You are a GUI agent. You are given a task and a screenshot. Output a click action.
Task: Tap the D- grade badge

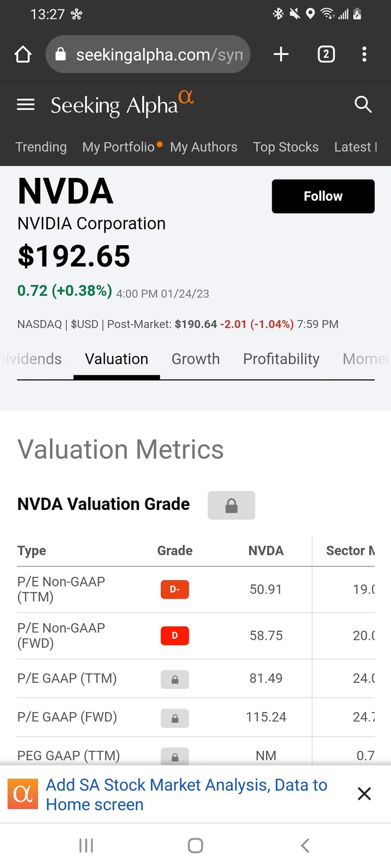(175, 589)
